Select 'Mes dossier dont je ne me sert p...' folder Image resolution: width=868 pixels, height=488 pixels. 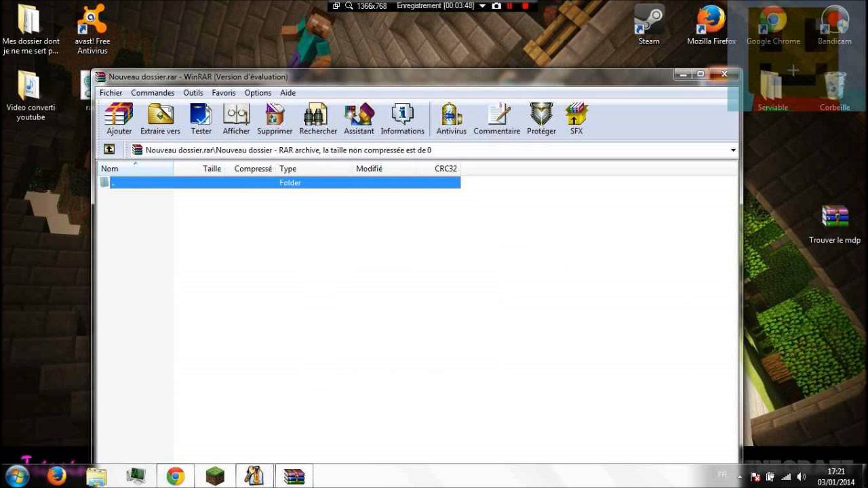pos(31,30)
